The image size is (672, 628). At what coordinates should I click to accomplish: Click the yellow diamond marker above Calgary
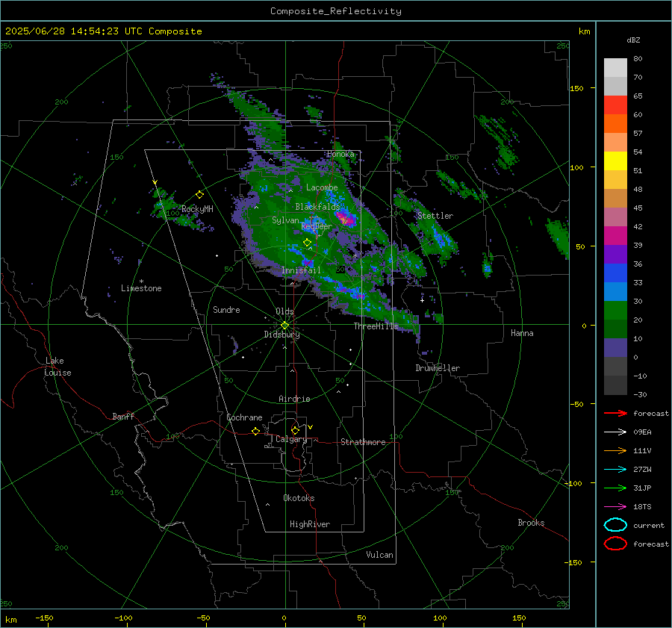pyautogui.click(x=295, y=430)
